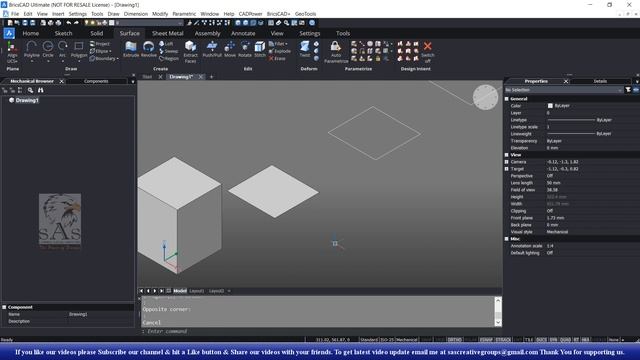Open the Components panel tab

click(x=96, y=81)
